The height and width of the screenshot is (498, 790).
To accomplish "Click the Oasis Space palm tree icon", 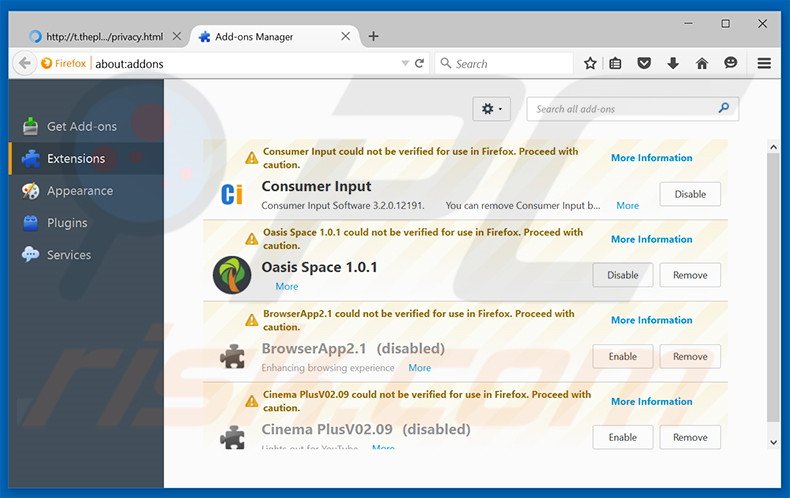I will click(x=232, y=275).
